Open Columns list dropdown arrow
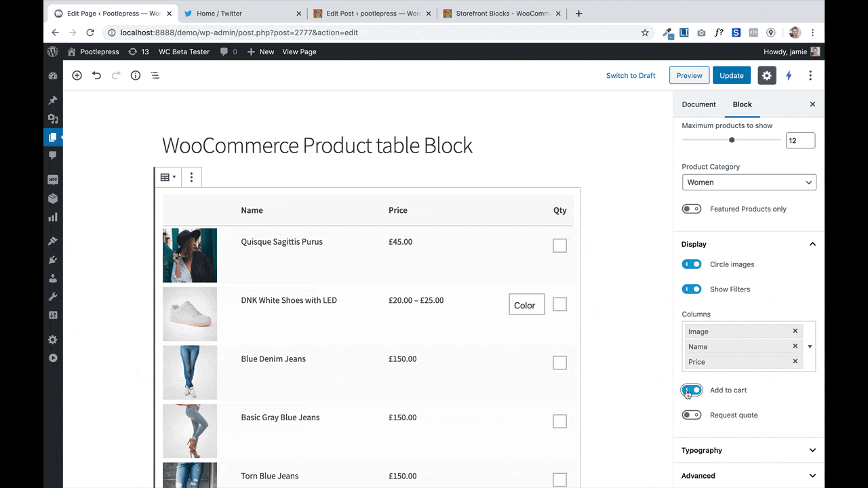The width and height of the screenshot is (868, 488). tap(810, 346)
